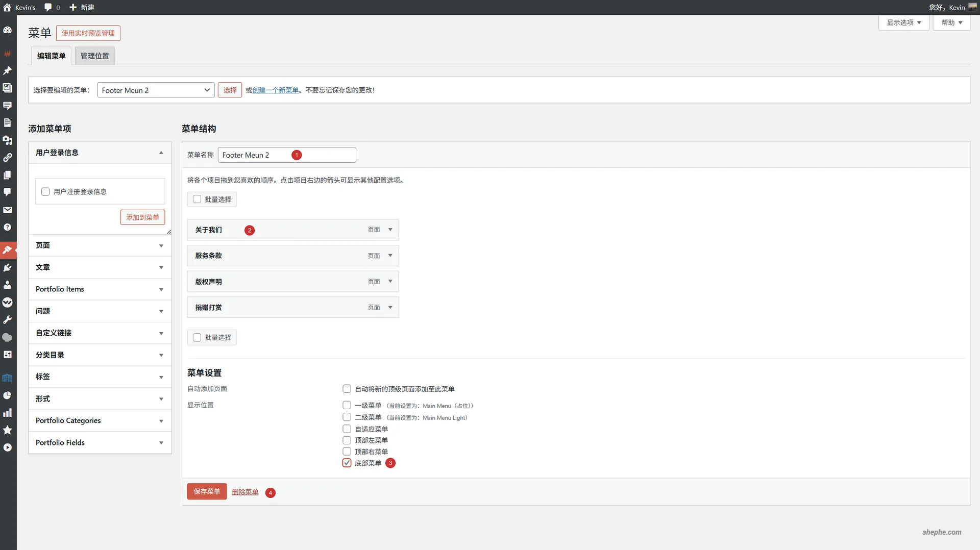This screenshot has width=980, height=550.
Task: Click the comment bubble icon in top bar
Action: point(48,7)
